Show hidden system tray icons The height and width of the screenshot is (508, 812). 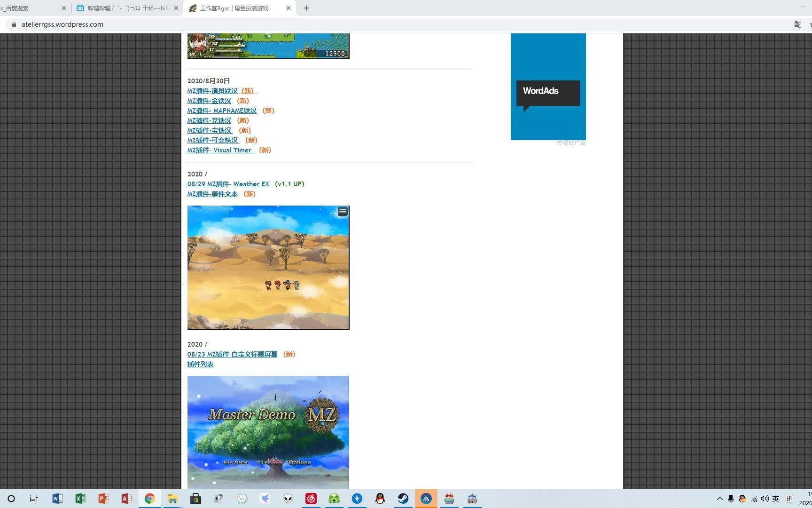click(719, 499)
